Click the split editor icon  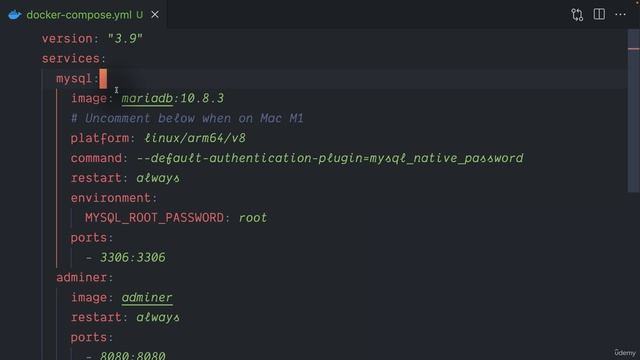[x=599, y=14]
